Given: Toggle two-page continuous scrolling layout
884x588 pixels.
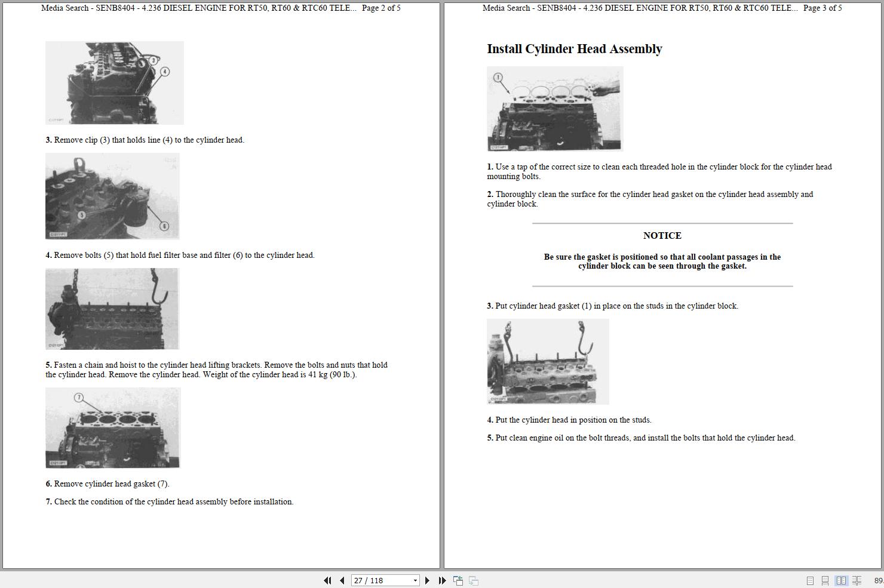Looking at the screenshot, I should [857, 580].
